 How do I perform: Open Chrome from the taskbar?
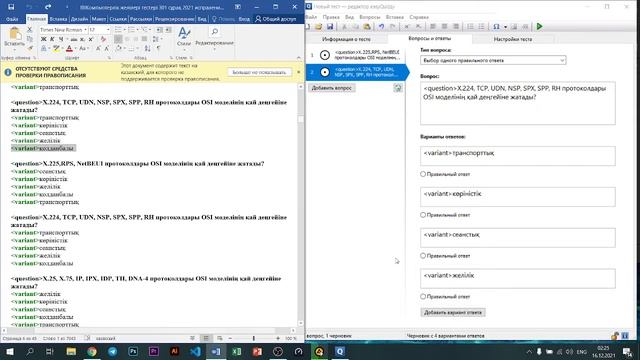pyautogui.click(x=92, y=351)
